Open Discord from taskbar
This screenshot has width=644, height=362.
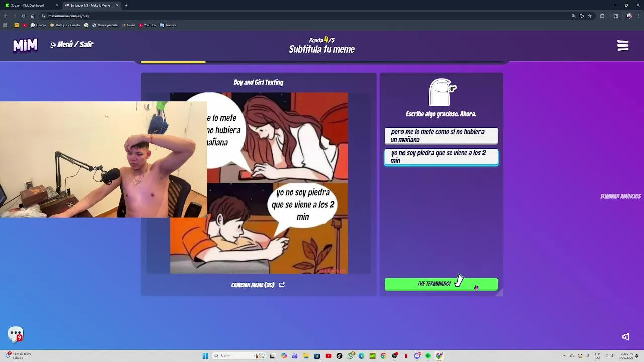417,356
